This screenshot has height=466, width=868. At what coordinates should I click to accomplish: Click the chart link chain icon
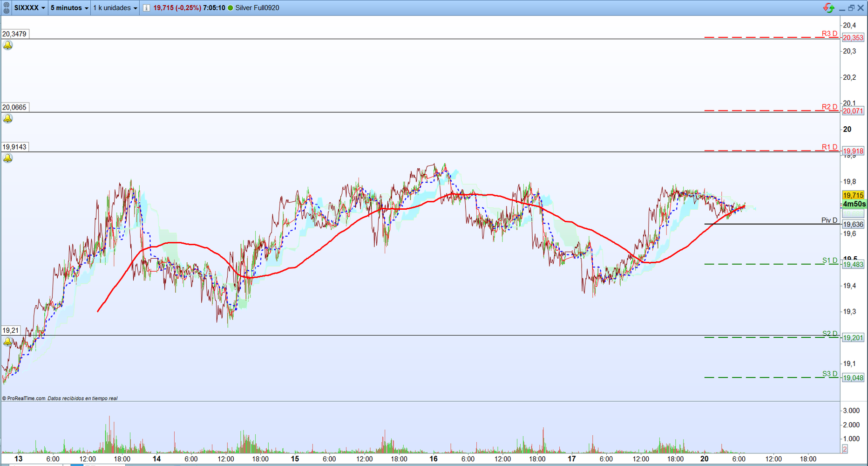click(6, 8)
